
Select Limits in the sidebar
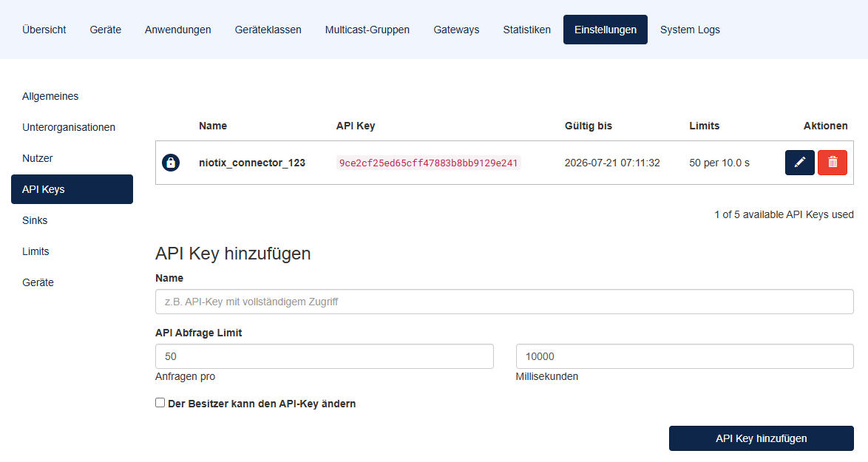click(35, 251)
